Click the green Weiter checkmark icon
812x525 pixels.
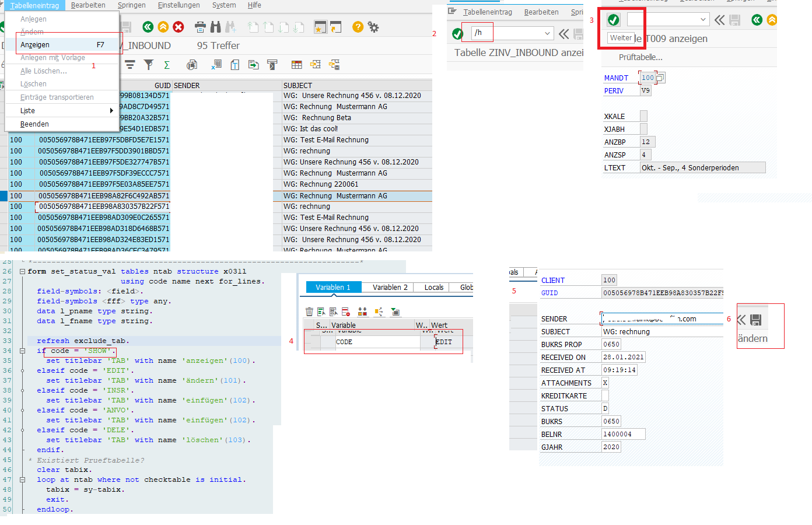pos(613,20)
